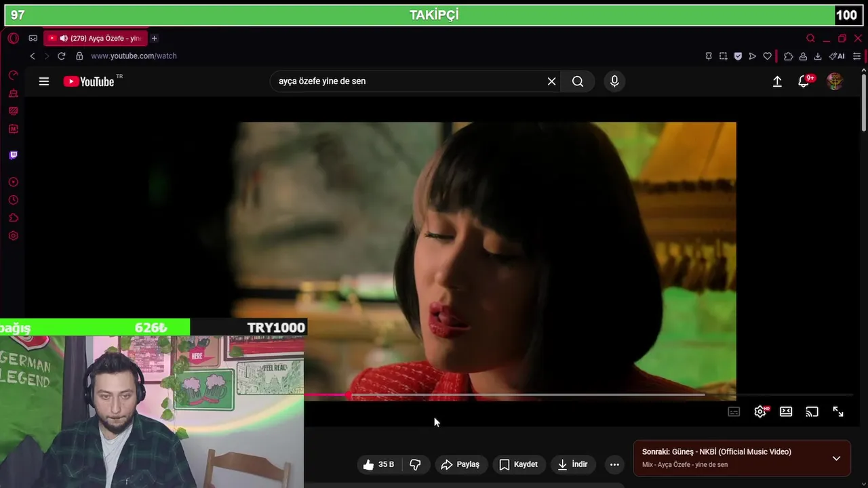Toggle theater mode on the player
The width and height of the screenshot is (868, 488).
786,411
